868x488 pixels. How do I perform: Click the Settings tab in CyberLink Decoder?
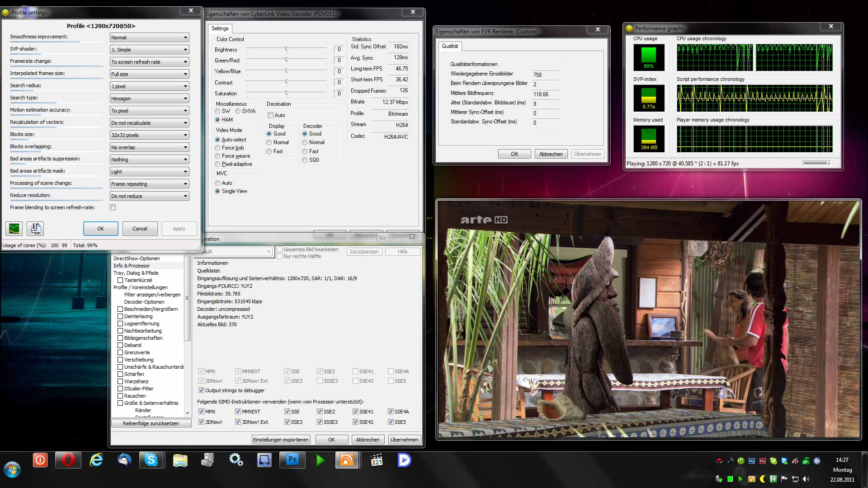tap(220, 28)
